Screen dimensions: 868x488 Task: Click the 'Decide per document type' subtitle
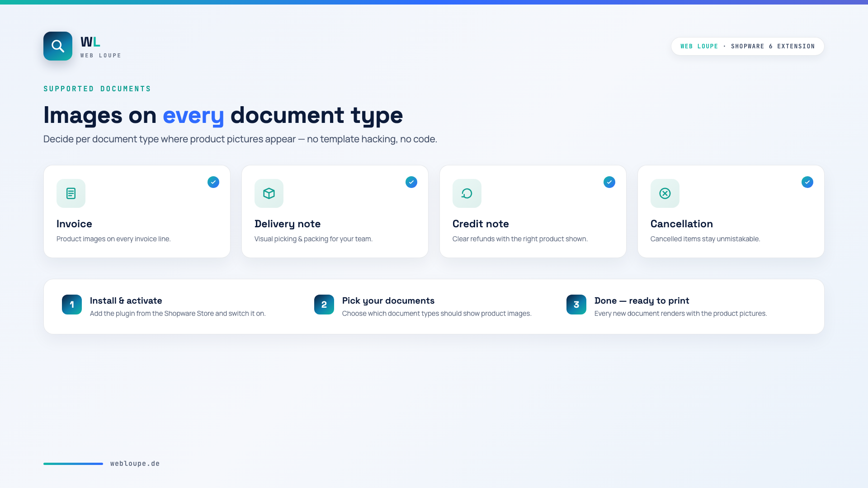(x=240, y=139)
